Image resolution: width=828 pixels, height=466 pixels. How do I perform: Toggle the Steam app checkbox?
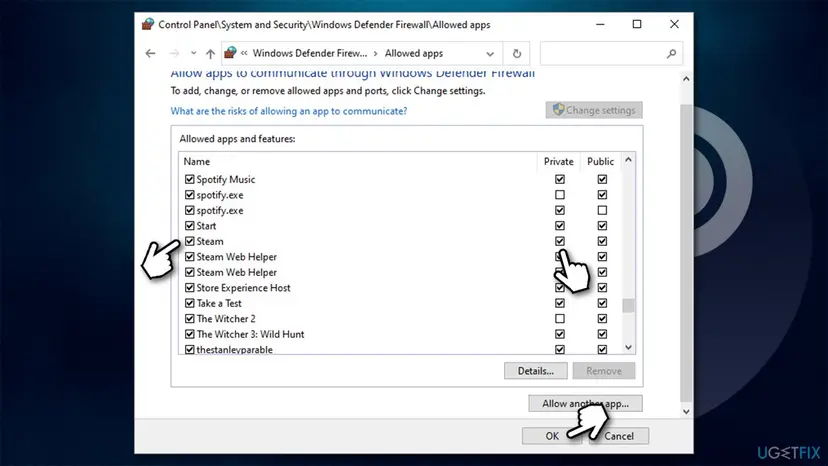click(190, 241)
